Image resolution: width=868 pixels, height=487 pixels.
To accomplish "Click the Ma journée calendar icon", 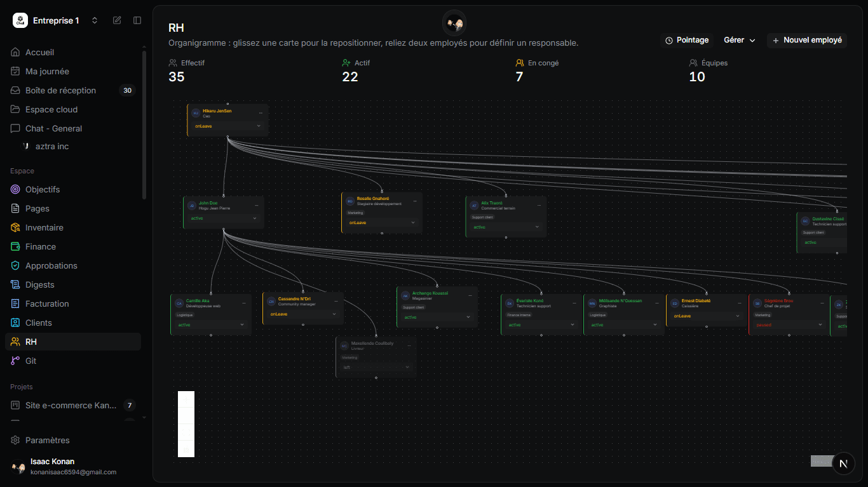I will point(15,71).
